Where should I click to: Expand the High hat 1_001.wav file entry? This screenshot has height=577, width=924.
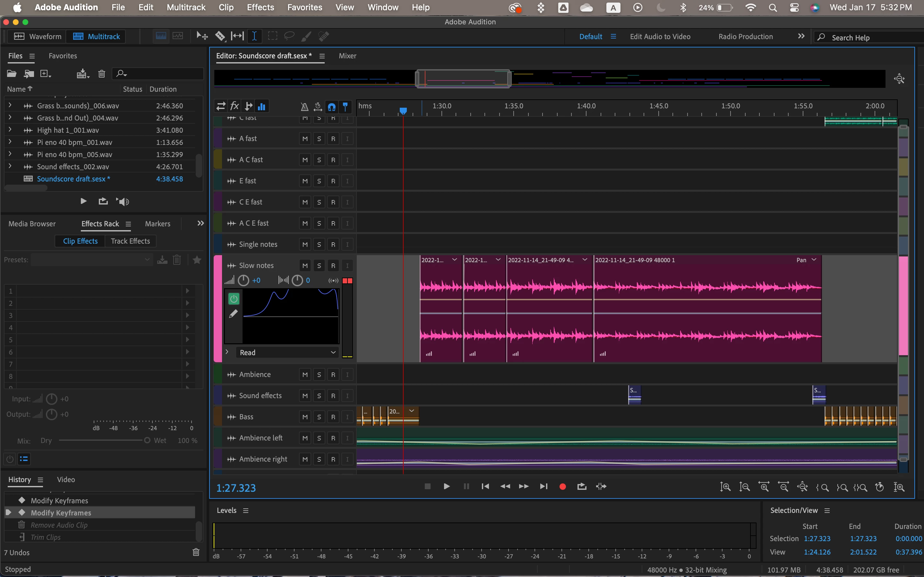(10, 130)
